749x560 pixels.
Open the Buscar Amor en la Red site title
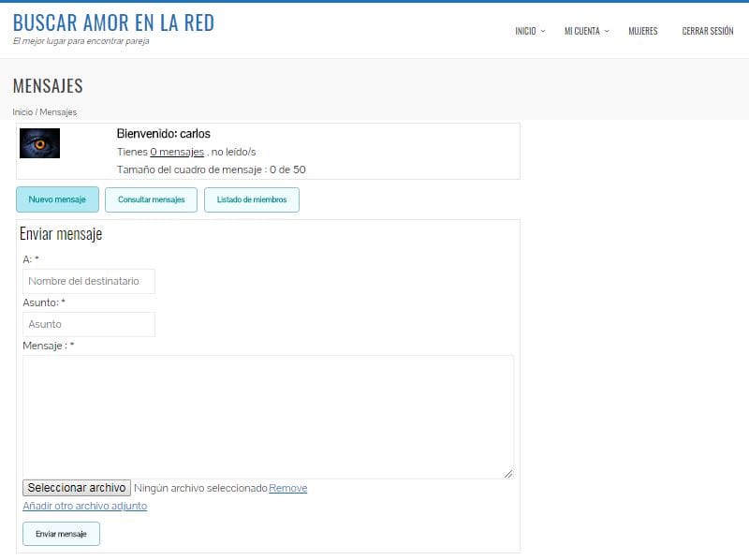[x=113, y=23]
